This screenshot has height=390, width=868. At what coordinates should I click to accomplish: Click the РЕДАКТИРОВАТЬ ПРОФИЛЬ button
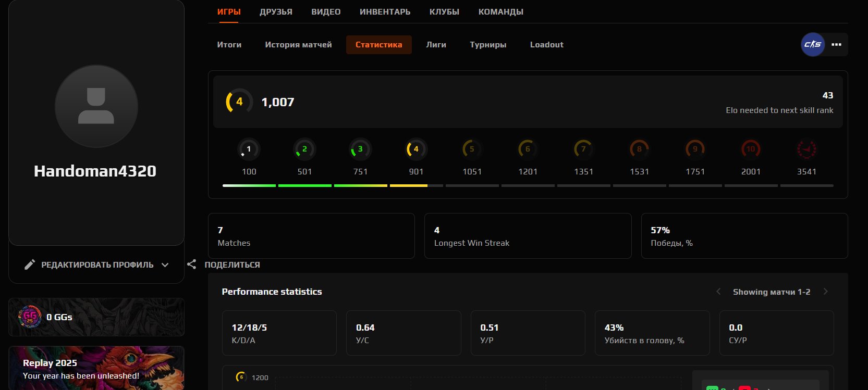(96, 265)
